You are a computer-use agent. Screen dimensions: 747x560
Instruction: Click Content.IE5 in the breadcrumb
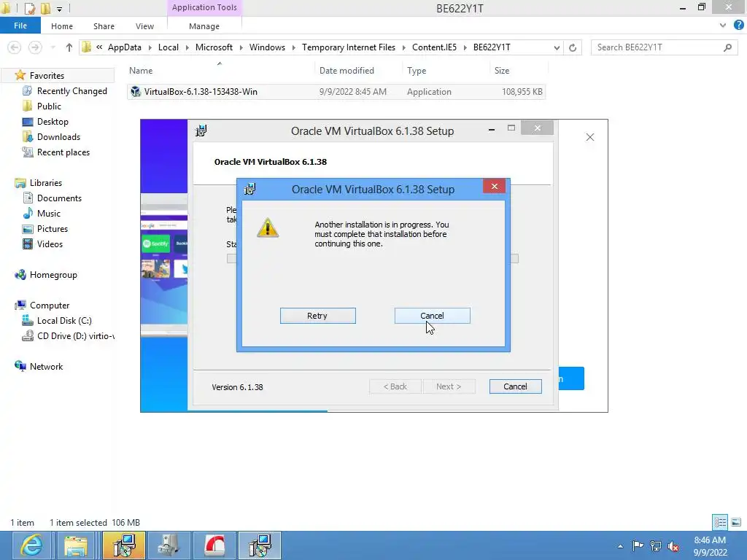tap(435, 47)
